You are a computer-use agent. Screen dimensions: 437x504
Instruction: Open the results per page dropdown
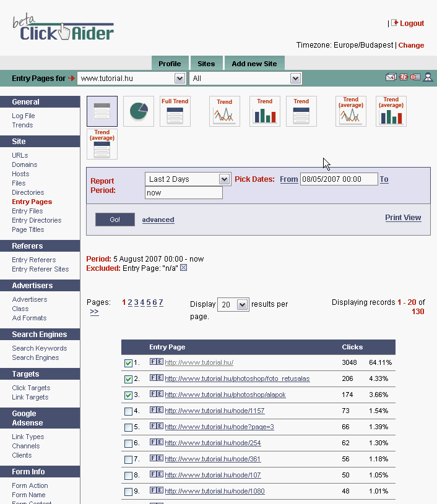(242, 305)
